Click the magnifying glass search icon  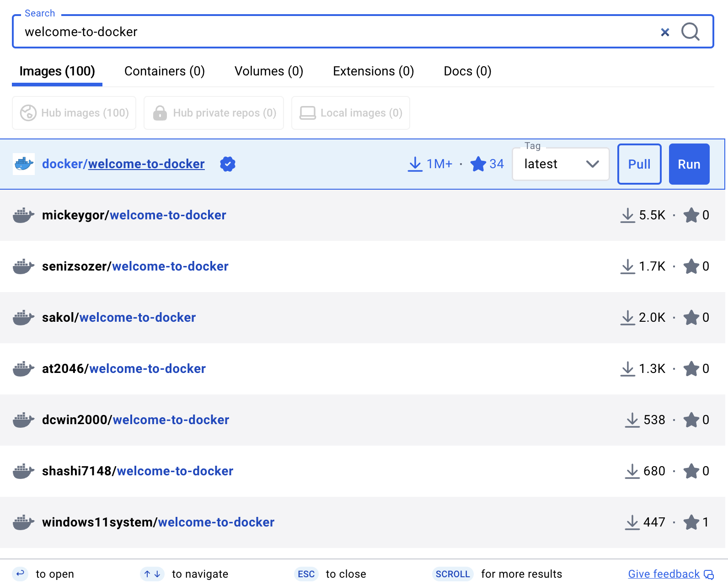click(690, 32)
